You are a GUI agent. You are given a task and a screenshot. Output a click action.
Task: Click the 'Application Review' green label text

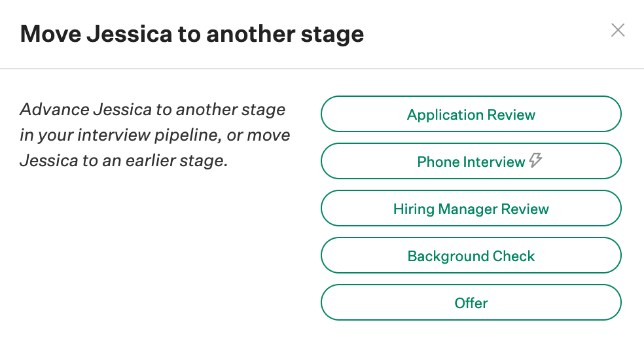pos(471,115)
